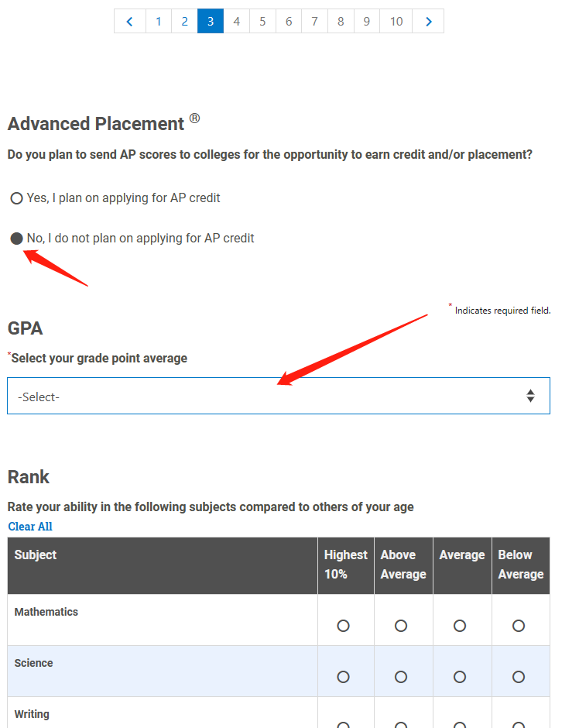Navigate to page 10 in pagination
The image size is (579, 728).
pos(396,22)
